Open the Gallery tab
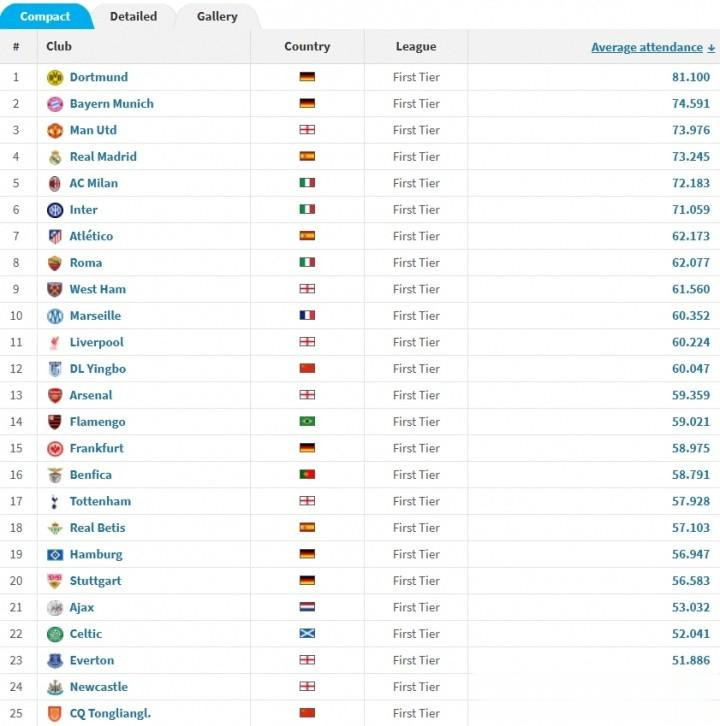 pyautogui.click(x=217, y=16)
